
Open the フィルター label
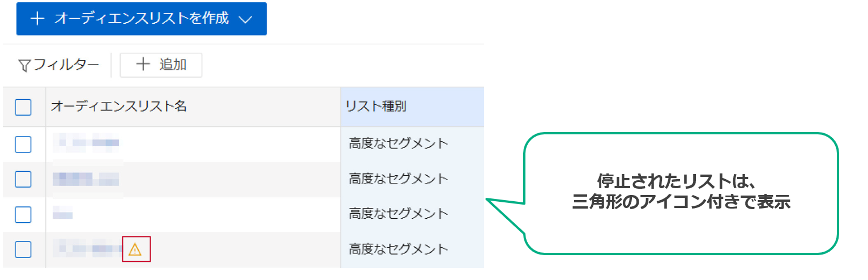point(66,65)
